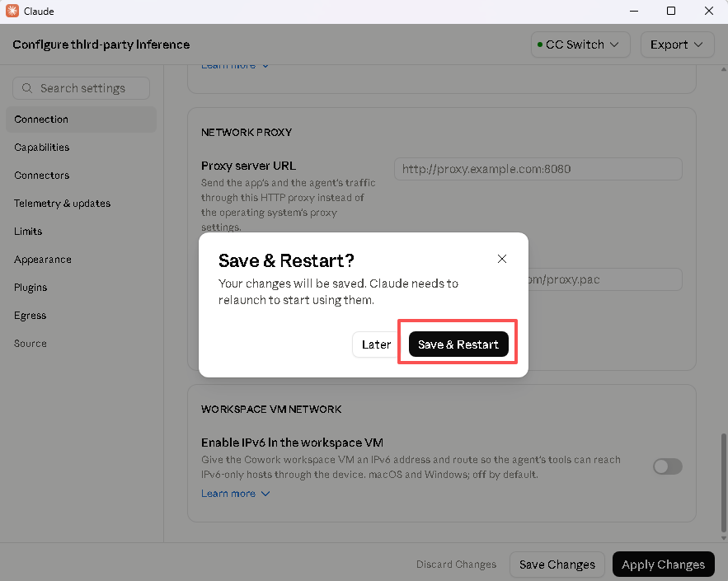Focus the Proxy server URL field
Image resolution: width=728 pixels, height=581 pixels.
[x=538, y=169]
